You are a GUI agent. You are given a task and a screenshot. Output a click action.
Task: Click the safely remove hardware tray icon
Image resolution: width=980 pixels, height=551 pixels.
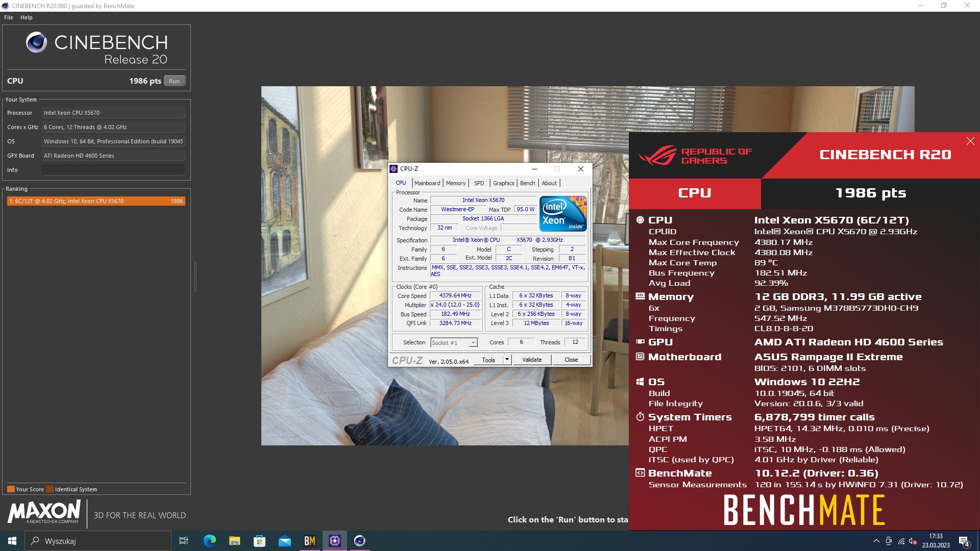[889, 541]
